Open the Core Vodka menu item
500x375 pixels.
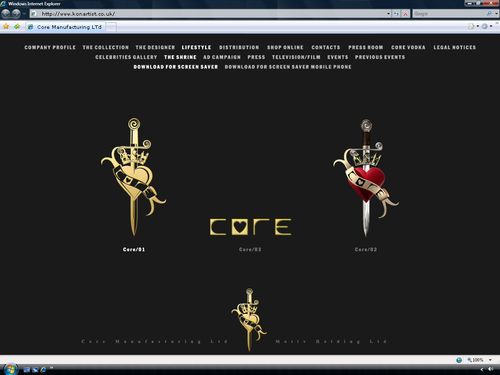tap(408, 47)
